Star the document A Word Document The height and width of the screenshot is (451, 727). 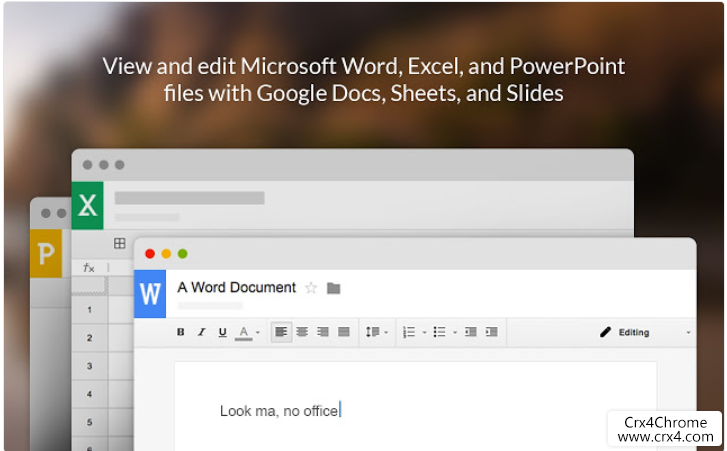coord(311,288)
